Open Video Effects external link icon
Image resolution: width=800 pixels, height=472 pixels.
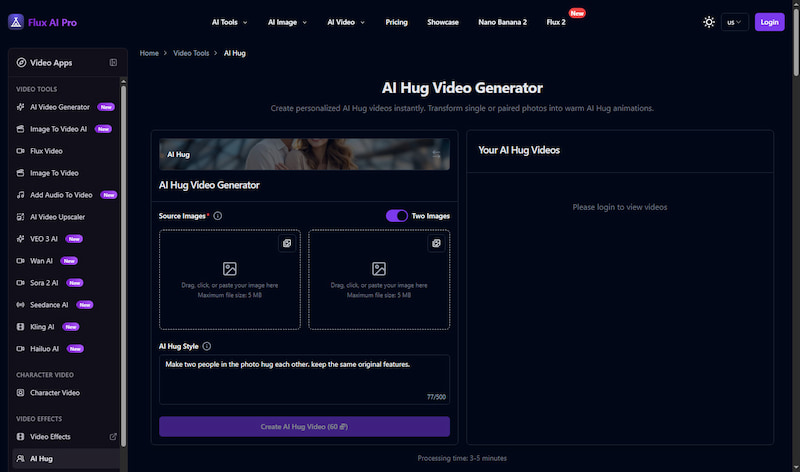pyautogui.click(x=113, y=437)
